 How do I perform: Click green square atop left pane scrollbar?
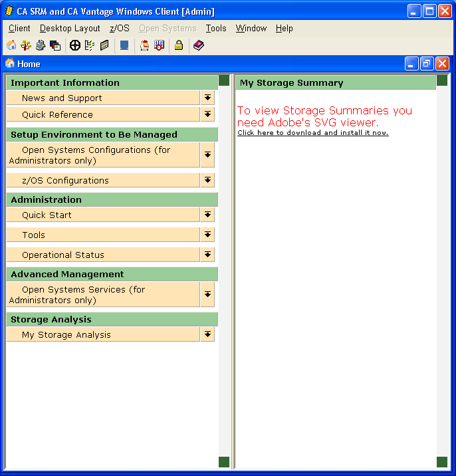224,80
